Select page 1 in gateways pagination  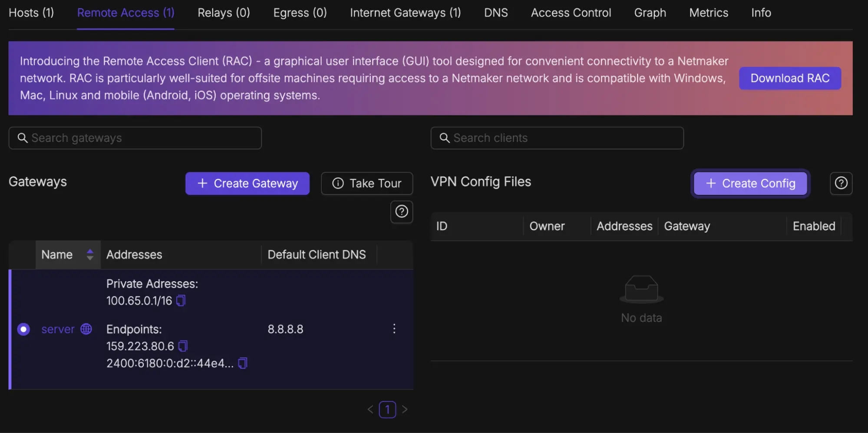coord(387,410)
